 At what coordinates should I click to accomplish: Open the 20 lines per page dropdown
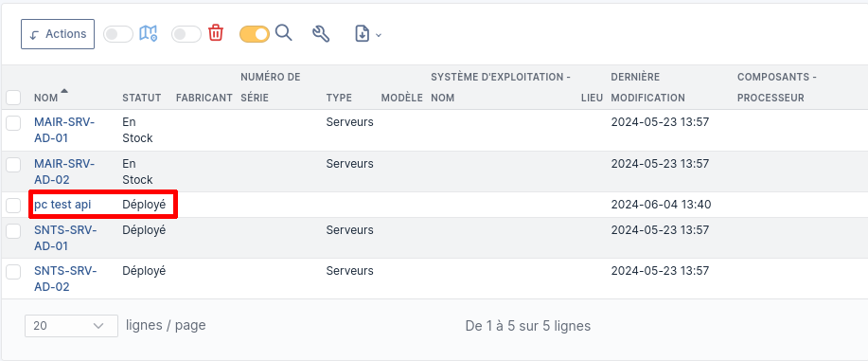pyautogui.click(x=71, y=326)
